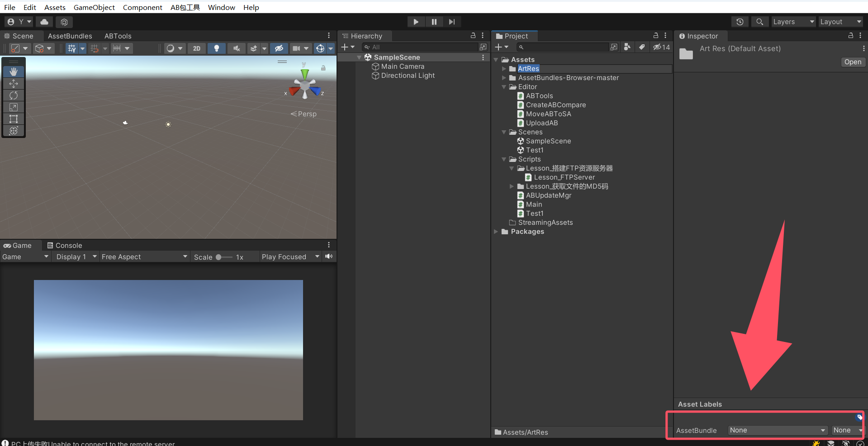Click the Pause button in toolbar
868x446 pixels.
(x=434, y=22)
